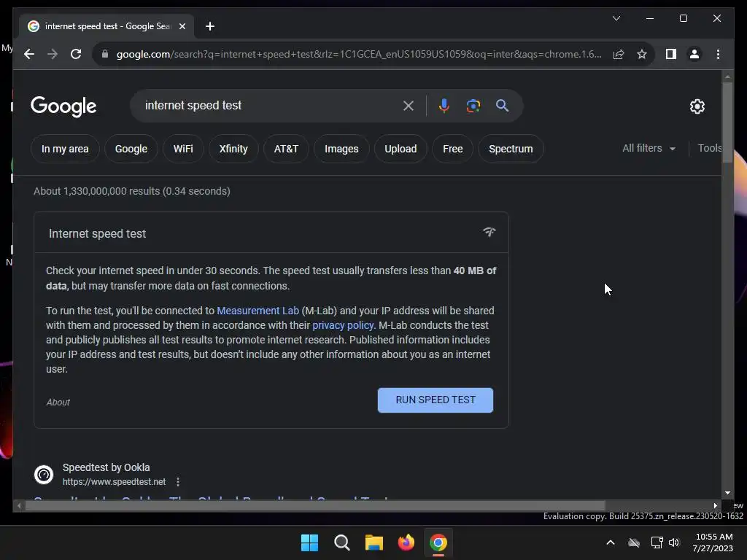Click the horizontal scroll right arrow
The height and width of the screenshot is (560, 747).
[715, 506]
